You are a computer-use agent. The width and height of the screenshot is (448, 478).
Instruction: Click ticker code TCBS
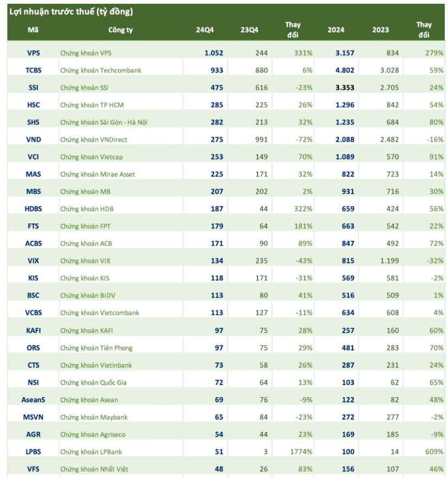pos(34,71)
